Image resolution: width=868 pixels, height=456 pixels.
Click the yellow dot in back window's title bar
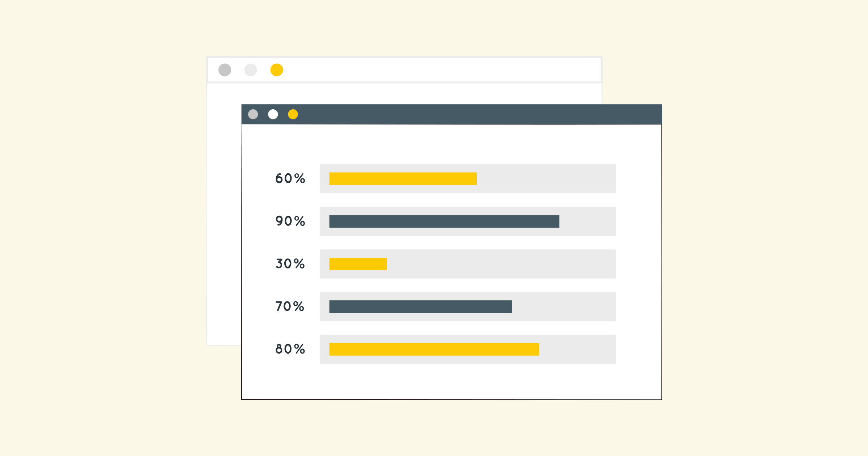pyautogui.click(x=277, y=70)
